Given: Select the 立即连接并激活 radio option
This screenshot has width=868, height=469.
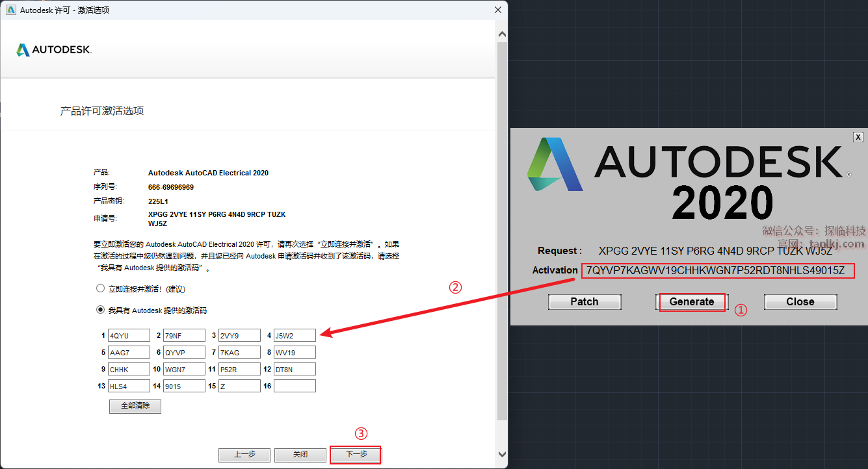Looking at the screenshot, I should [100, 288].
